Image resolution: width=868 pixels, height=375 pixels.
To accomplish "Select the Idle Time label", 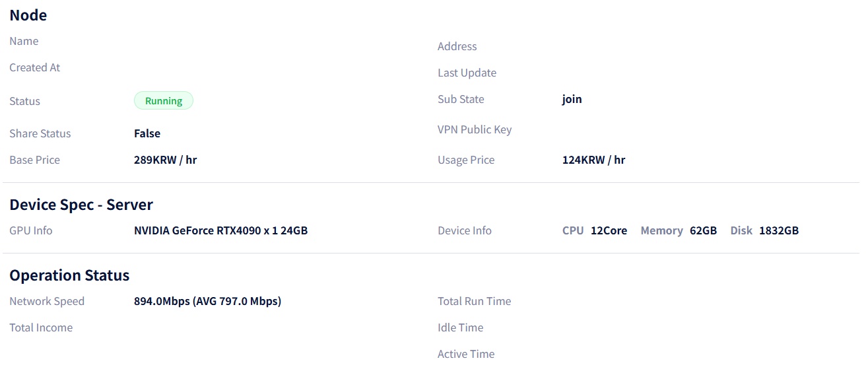I will (x=460, y=327).
